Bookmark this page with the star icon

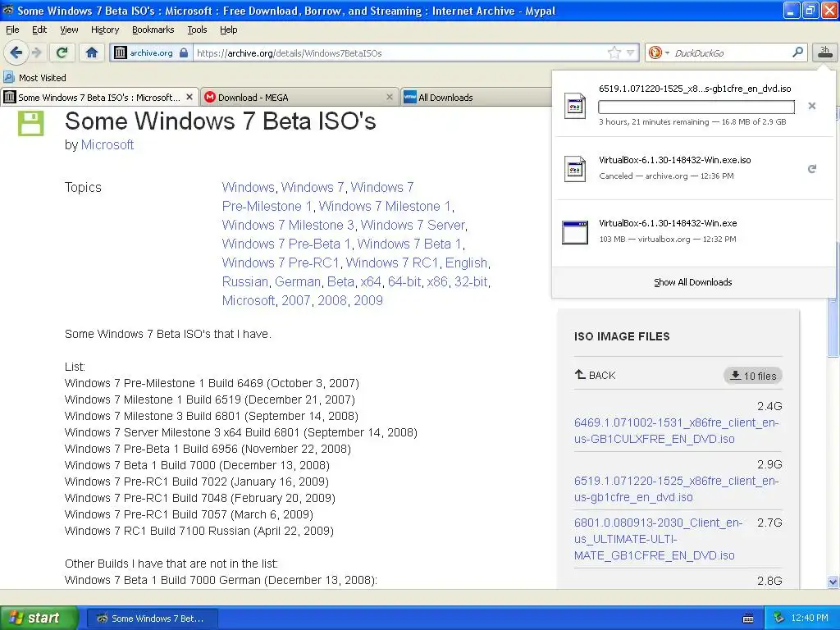614,52
